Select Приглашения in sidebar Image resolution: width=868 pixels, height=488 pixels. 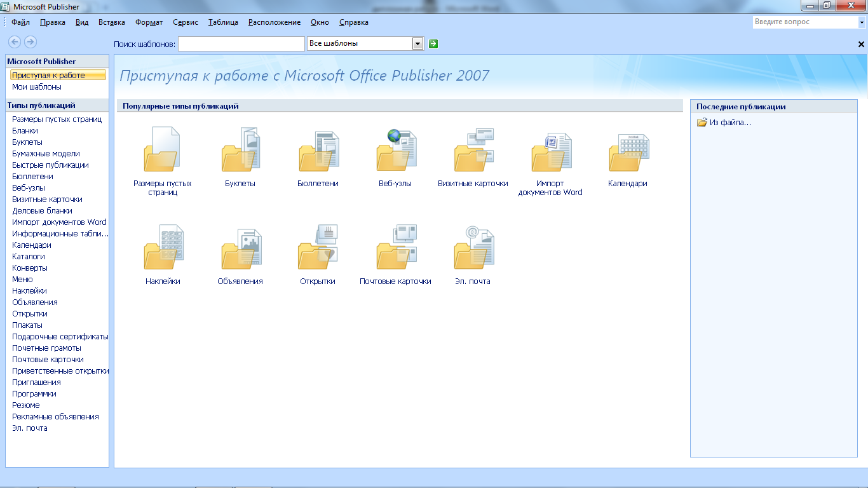coord(36,383)
